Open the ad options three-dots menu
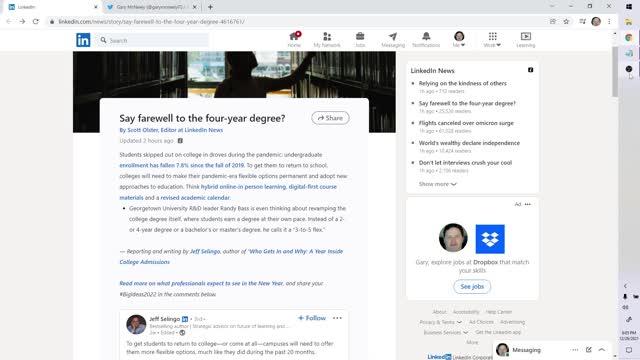 coord(528,204)
